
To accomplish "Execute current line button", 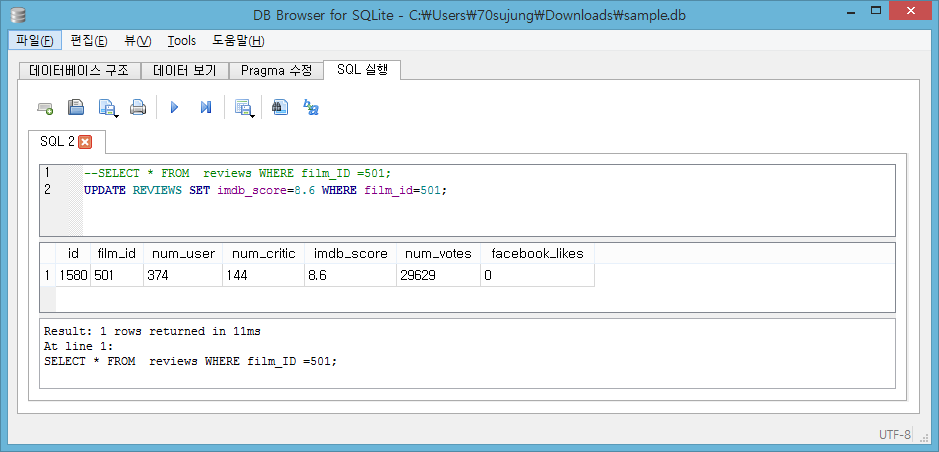I will pos(206,108).
